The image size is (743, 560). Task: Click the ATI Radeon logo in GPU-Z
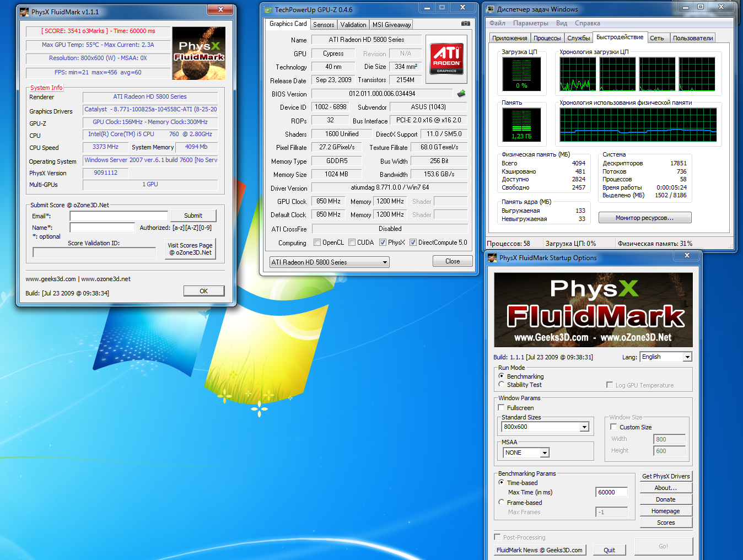(x=446, y=58)
